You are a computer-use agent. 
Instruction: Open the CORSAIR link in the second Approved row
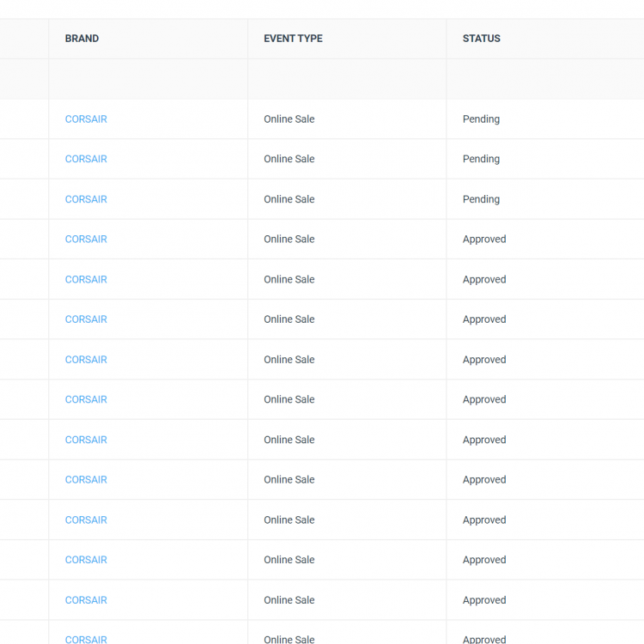(86, 279)
